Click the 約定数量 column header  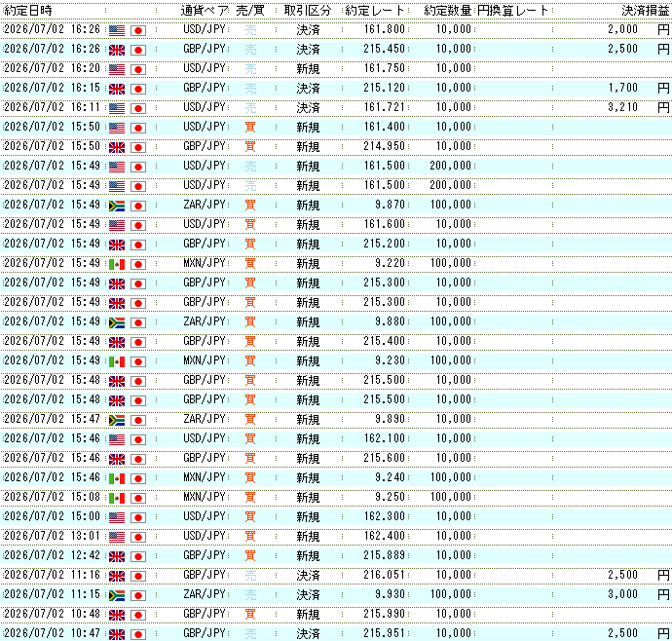(x=448, y=11)
